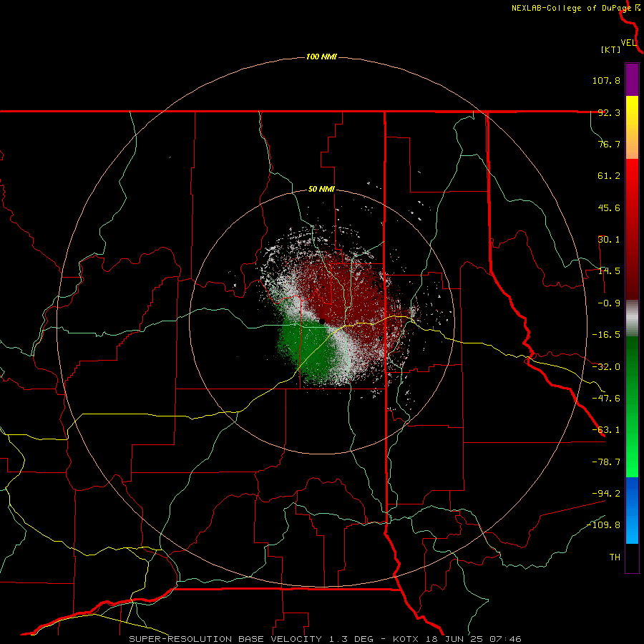Click the black KOTX radar site marker
644x644 pixels.
(322, 321)
